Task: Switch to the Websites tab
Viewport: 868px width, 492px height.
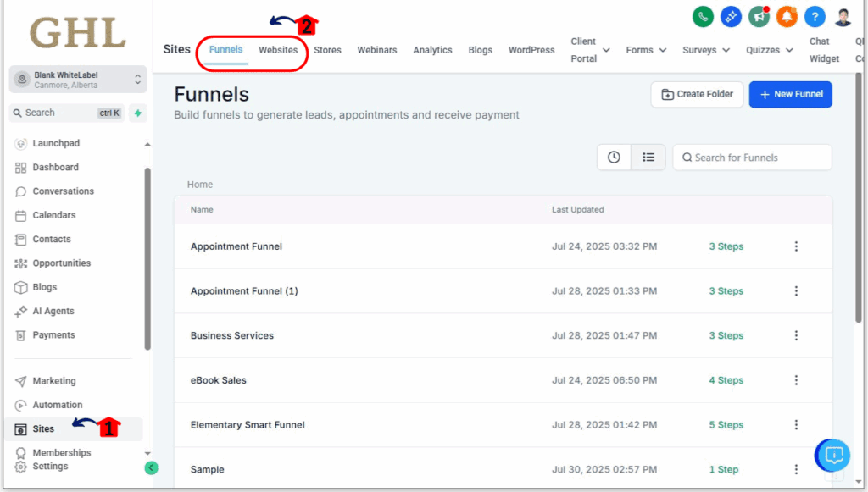Action: (278, 50)
